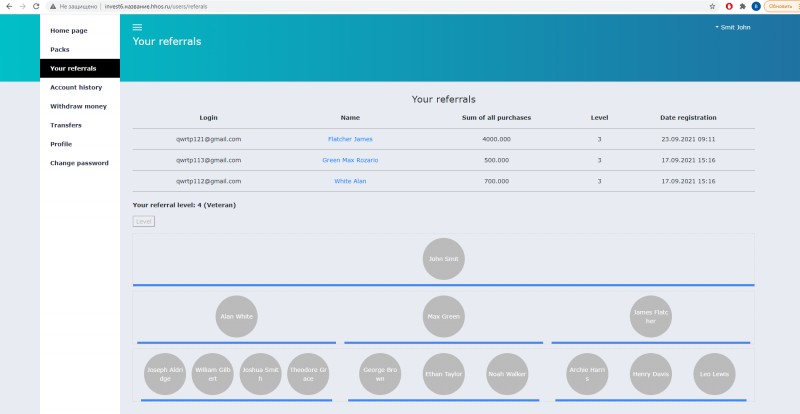Toggle the hamburger sidebar menu icon
The width and height of the screenshot is (800, 414).
137,28
